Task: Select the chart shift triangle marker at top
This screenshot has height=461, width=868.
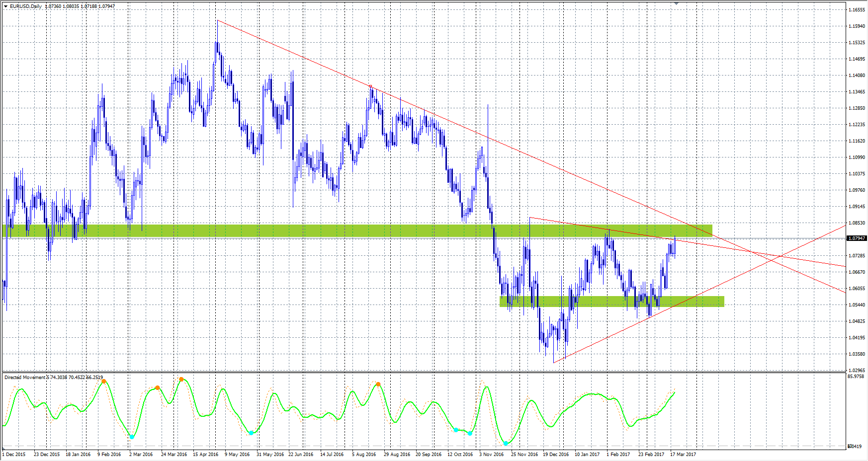Action: click(676, 3)
